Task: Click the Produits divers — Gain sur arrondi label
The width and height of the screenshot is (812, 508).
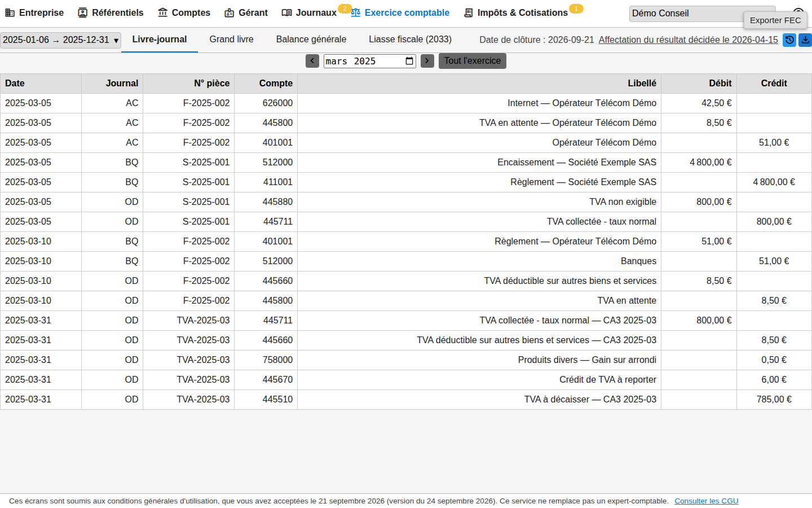Action: (587, 360)
